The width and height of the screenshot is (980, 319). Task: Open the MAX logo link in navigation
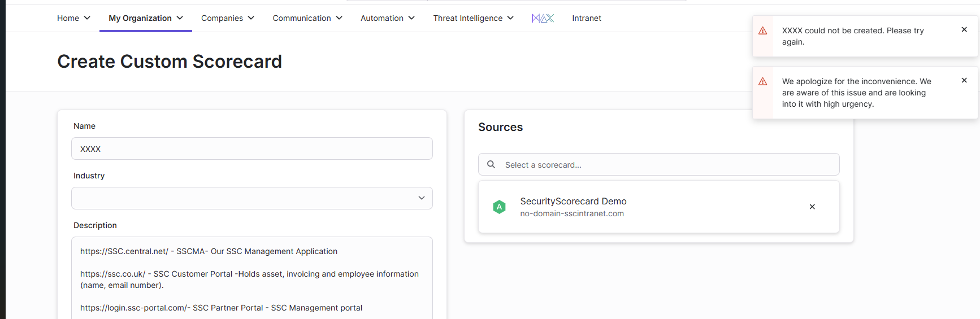543,18
